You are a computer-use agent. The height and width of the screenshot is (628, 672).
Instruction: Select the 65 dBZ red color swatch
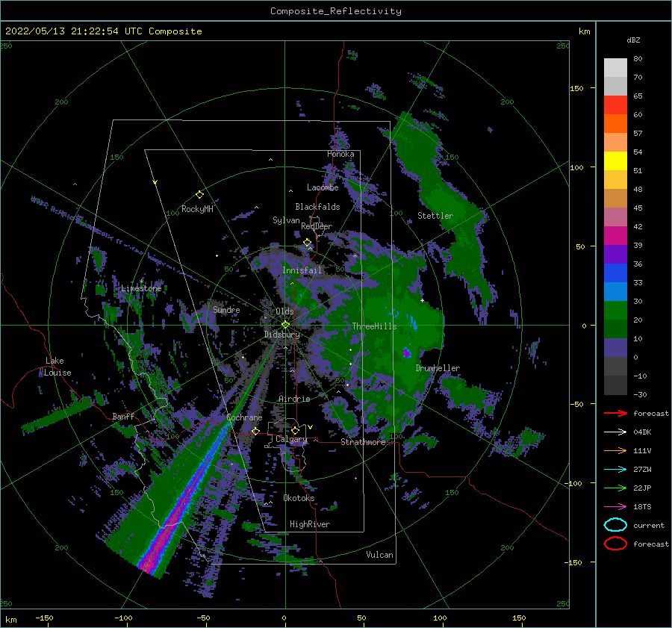coord(615,105)
